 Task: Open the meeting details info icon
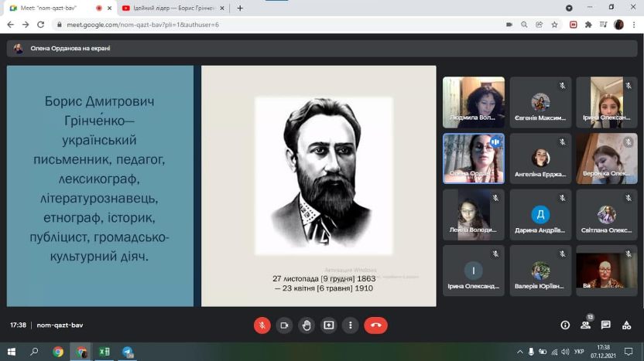click(x=565, y=325)
